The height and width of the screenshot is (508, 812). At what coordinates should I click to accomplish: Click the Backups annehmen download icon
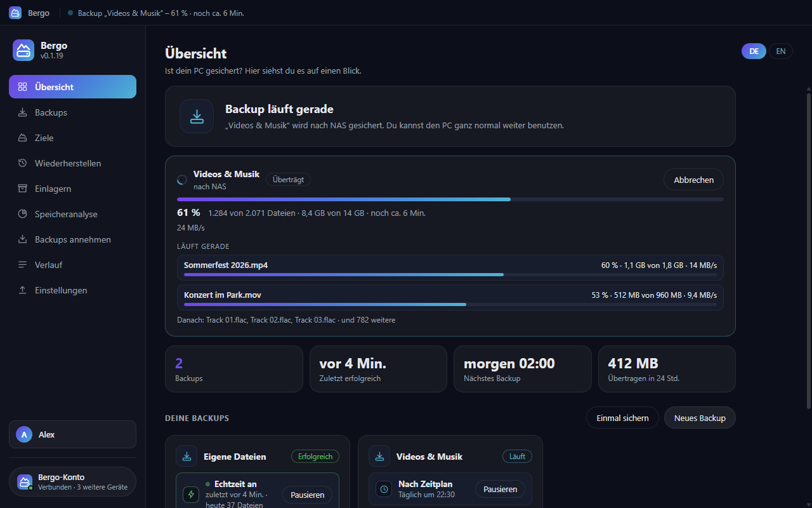[x=22, y=239]
